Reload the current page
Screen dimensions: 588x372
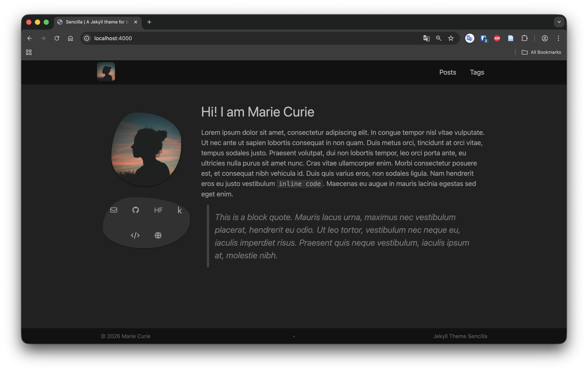point(57,38)
